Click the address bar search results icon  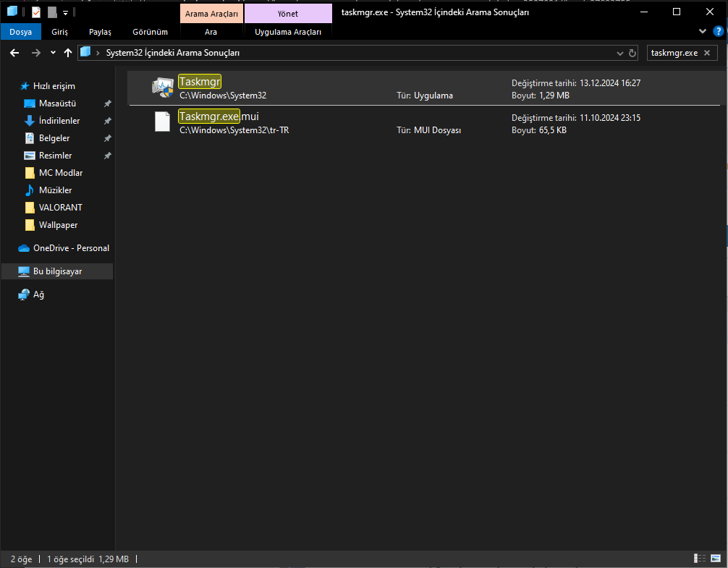pos(85,52)
